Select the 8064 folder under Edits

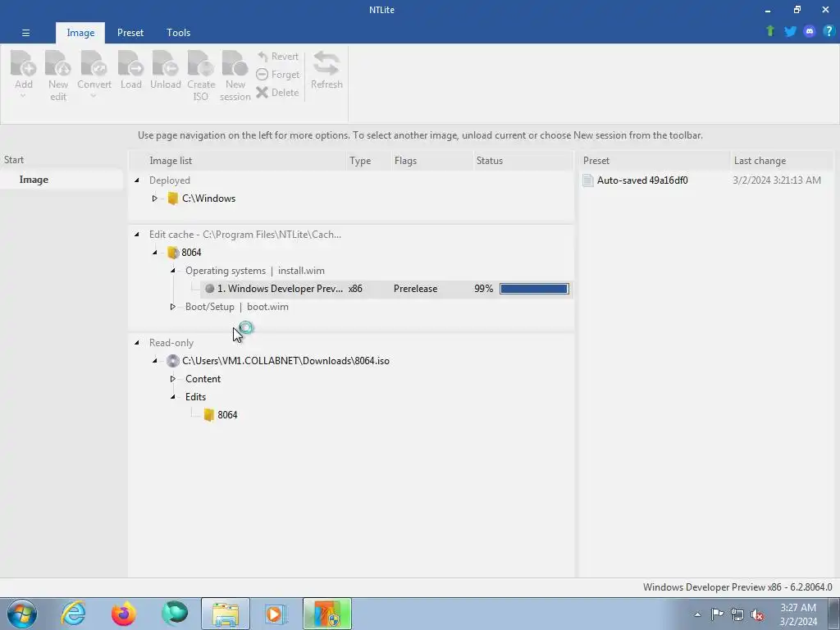click(221, 414)
